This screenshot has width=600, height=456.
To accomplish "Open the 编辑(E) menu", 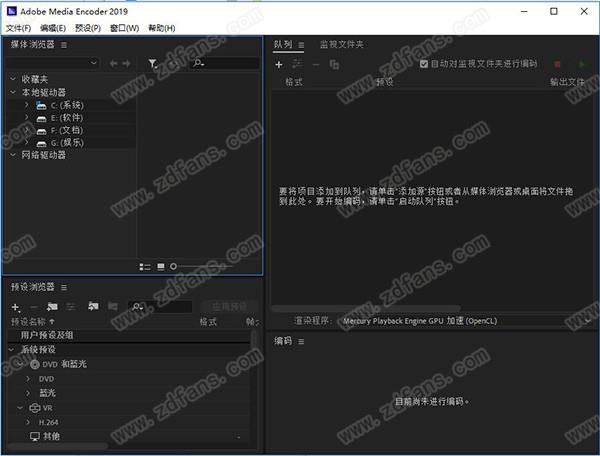I will (x=53, y=28).
